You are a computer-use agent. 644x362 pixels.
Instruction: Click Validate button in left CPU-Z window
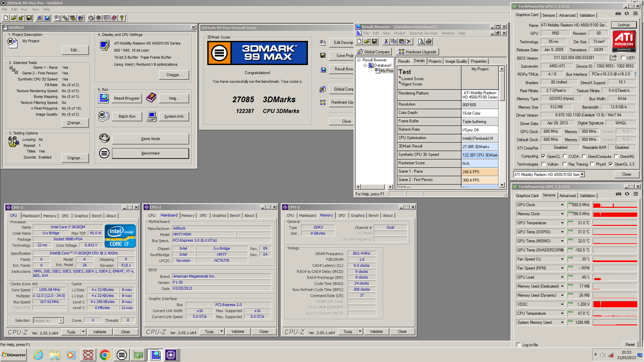click(100, 332)
